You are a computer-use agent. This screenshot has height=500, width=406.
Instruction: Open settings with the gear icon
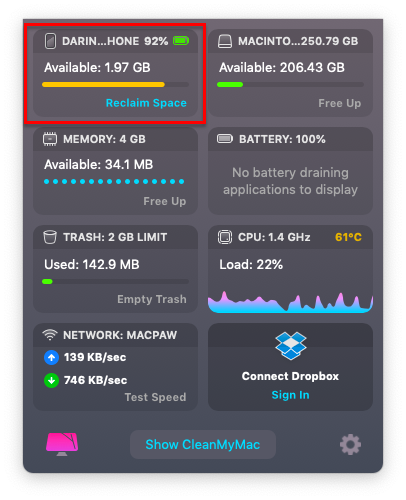coord(350,444)
